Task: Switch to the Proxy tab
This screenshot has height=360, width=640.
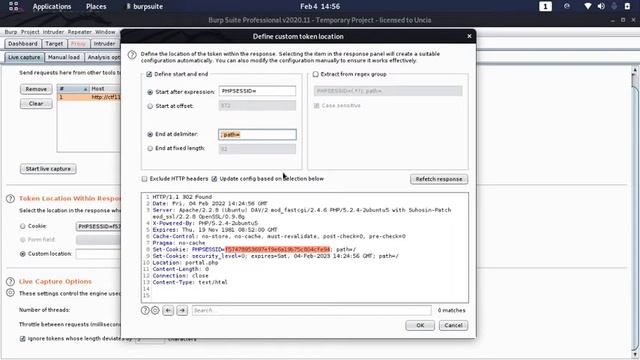Action: pyautogui.click(x=78, y=44)
